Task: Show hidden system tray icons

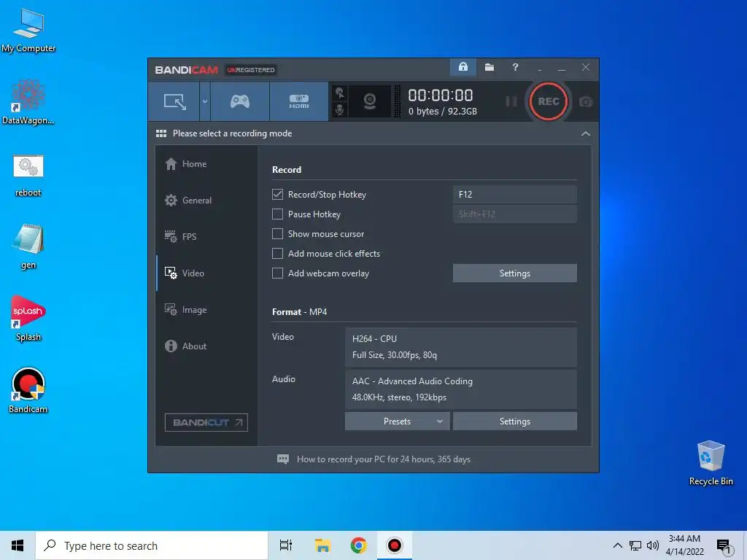Action: point(617,545)
